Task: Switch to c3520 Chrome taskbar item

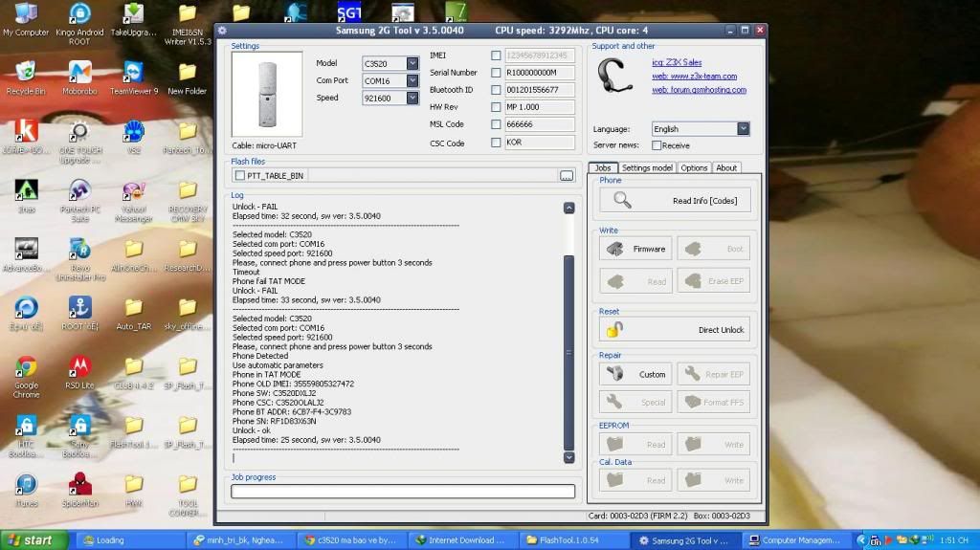Action: [353, 540]
